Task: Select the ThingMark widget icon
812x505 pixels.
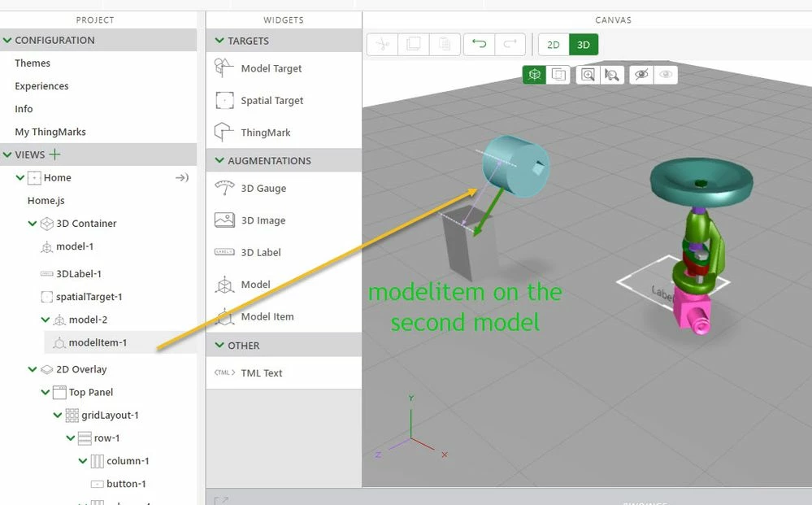Action: click(x=224, y=132)
